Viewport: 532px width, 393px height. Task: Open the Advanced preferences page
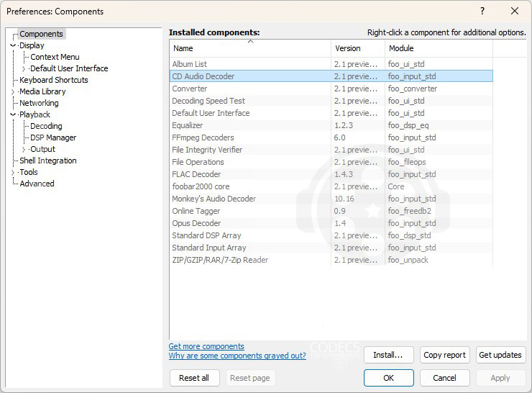pos(37,184)
